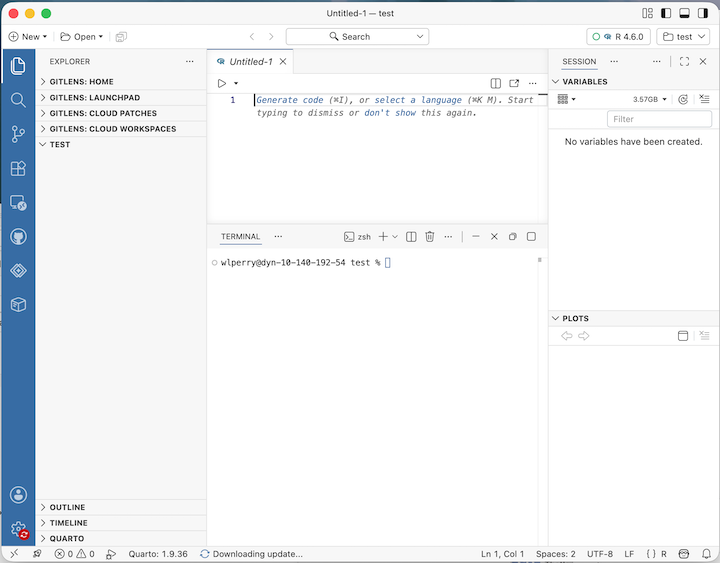Open run options dropdown arrow

(x=236, y=83)
